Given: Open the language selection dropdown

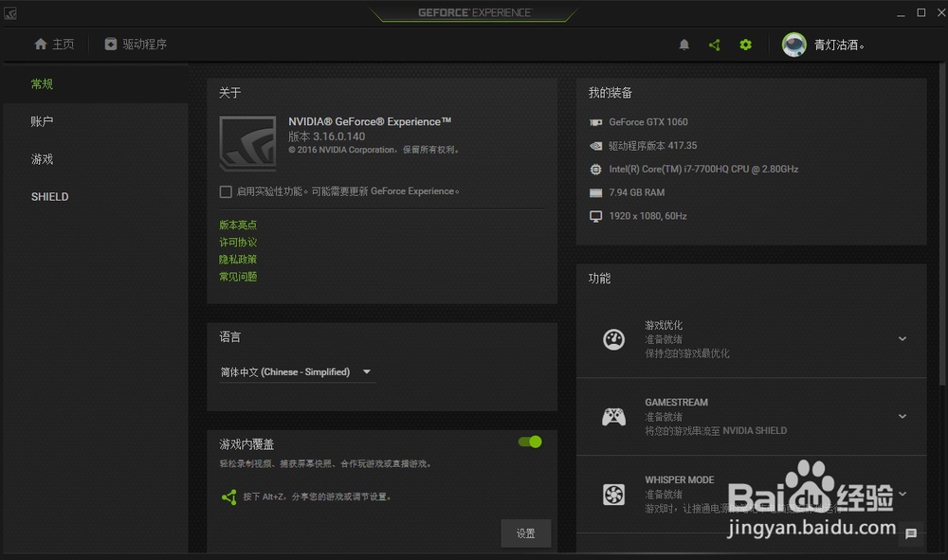Looking at the screenshot, I should click(x=298, y=371).
